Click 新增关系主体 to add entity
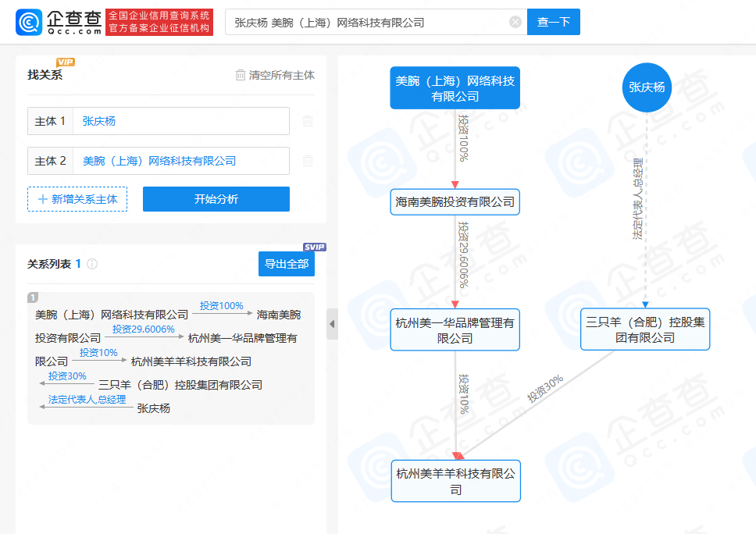The height and width of the screenshot is (534, 756). [77, 199]
